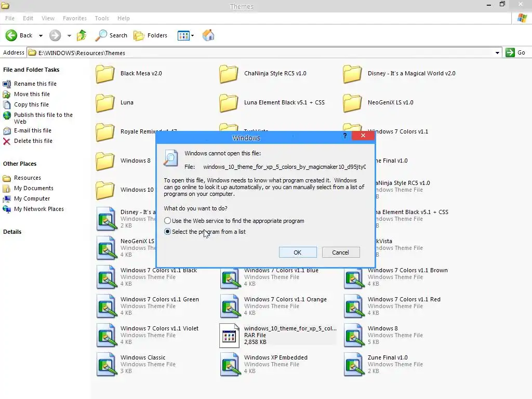The image size is (532, 399).
Task: Click Publish this file to the Web
Action: click(43, 118)
